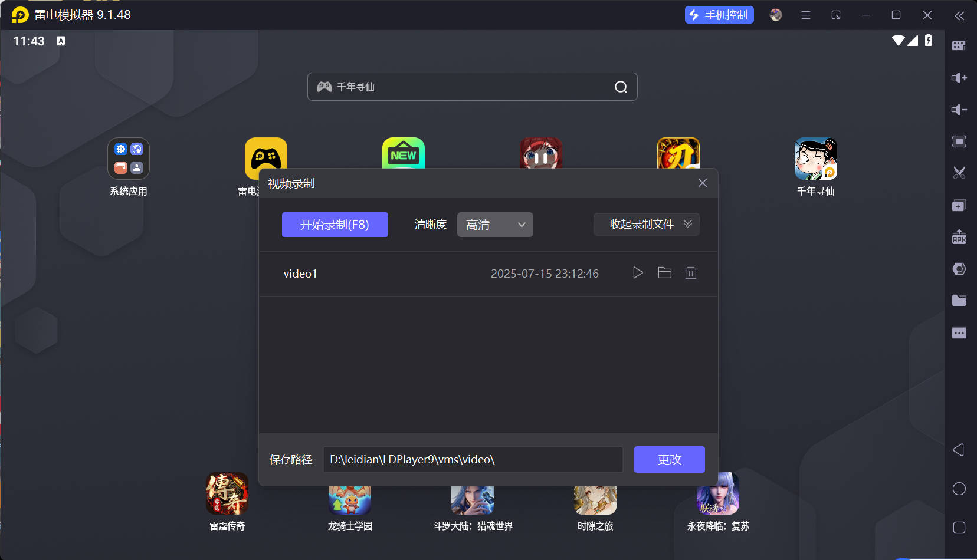This screenshot has height=560, width=977.
Task: Show more tools via the sidebar ellipsis icon
Action: tap(959, 332)
